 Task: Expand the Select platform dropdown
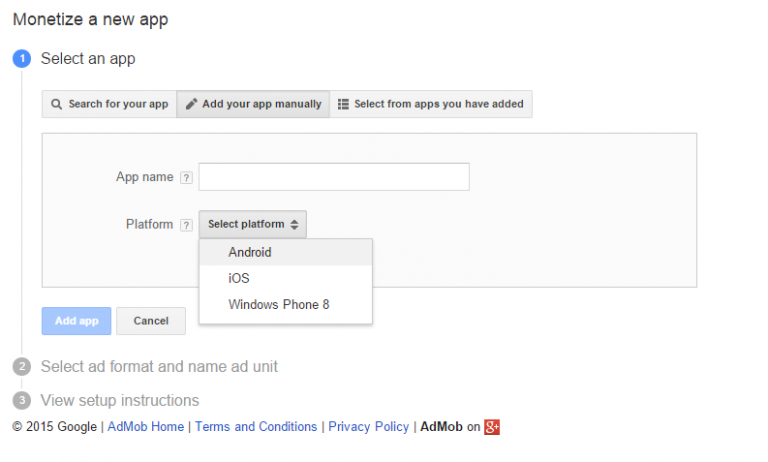click(253, 225)
